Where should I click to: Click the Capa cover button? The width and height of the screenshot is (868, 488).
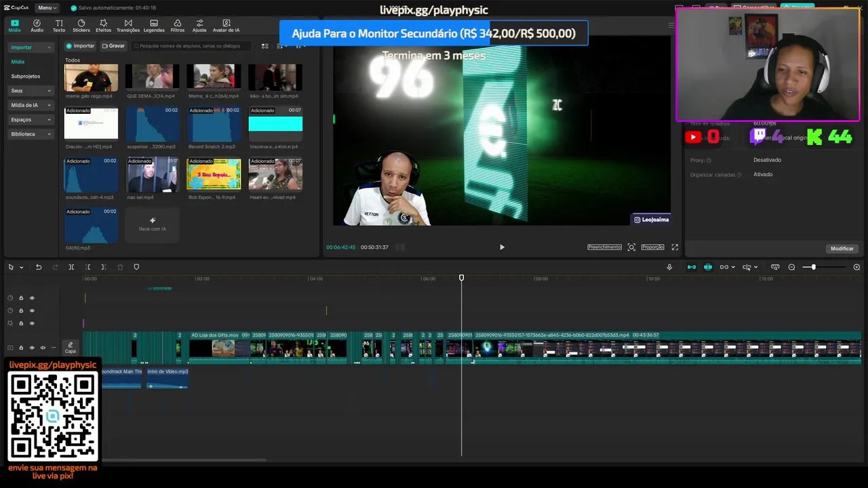(x=71, y=348)
